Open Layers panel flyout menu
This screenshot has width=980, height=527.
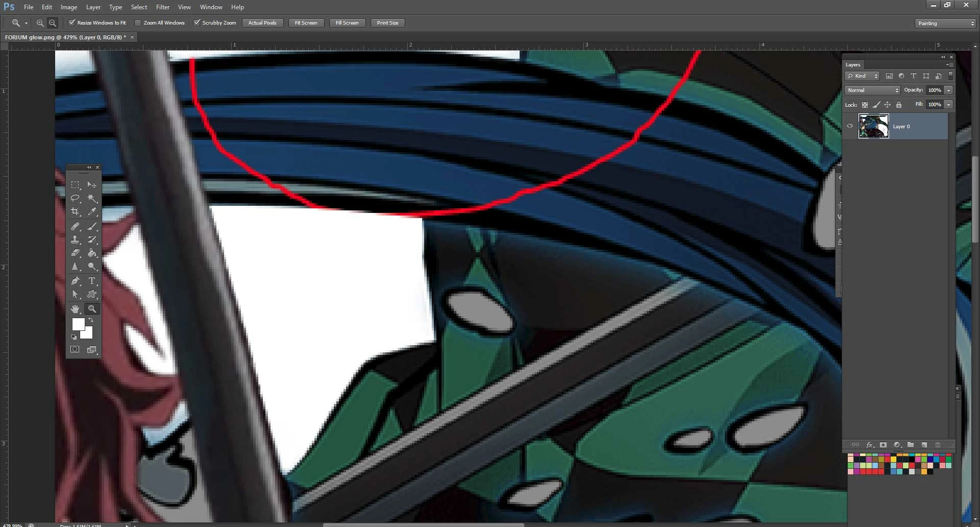pos(950,65)
